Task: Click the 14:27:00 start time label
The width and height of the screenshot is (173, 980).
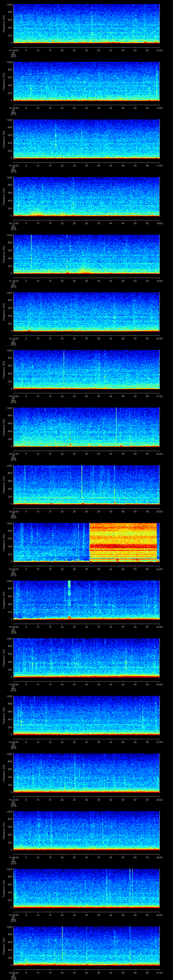Action: pyautogui.click(x=13, y=799)
